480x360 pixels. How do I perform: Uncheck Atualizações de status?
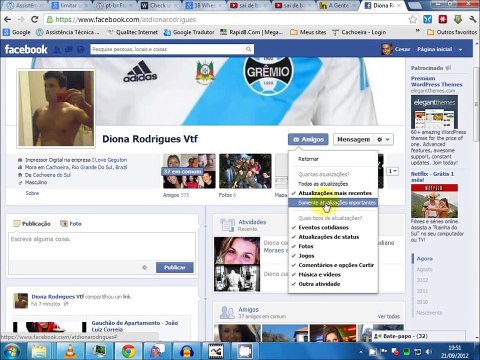point(329,237)
